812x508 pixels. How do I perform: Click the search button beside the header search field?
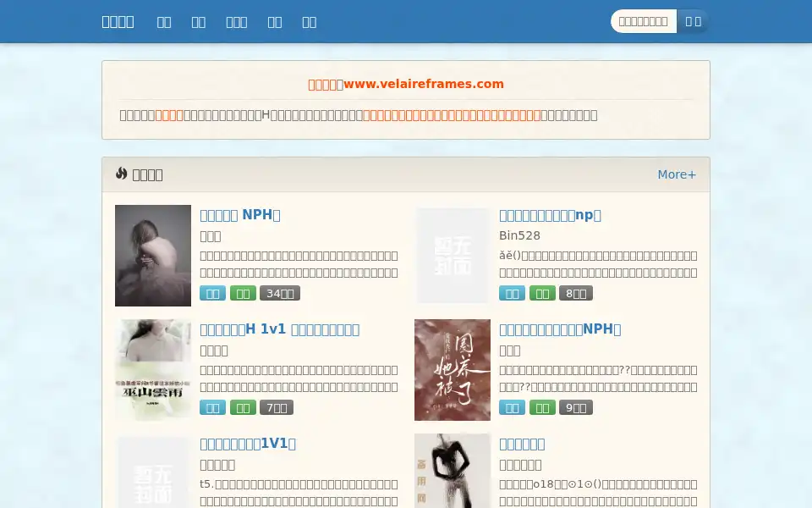693,21
